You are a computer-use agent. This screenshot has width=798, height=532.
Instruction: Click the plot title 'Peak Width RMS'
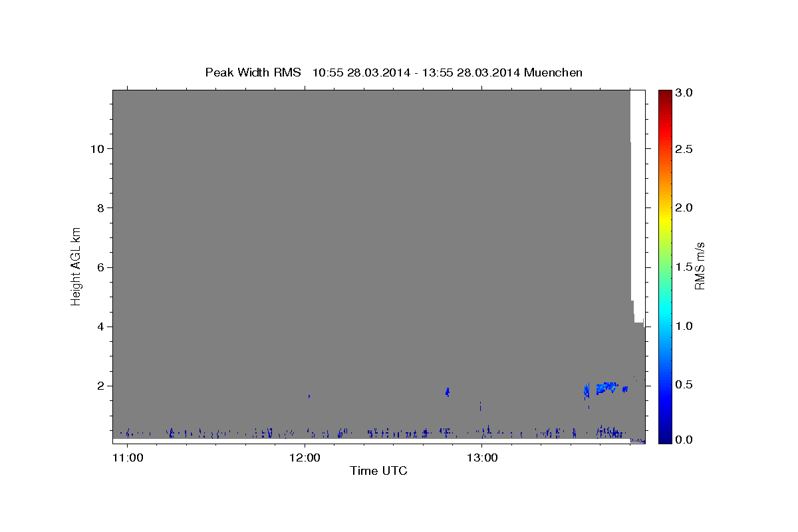253,72
